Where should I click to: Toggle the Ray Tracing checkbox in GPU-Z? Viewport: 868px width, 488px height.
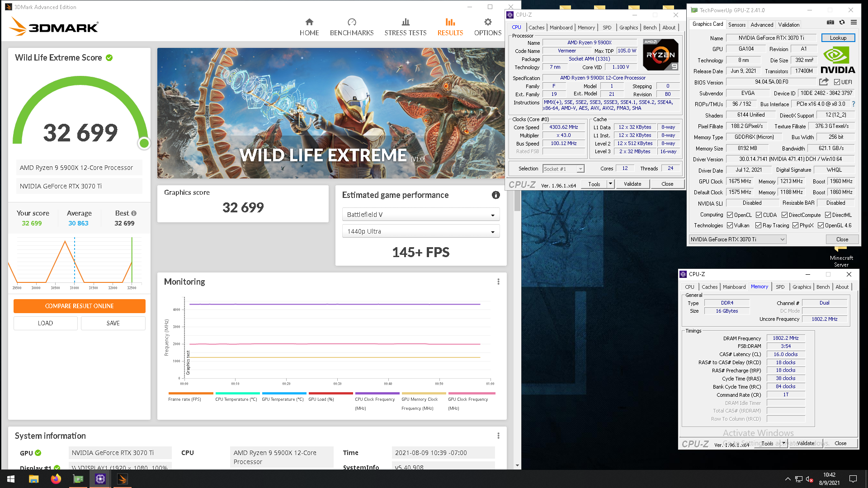[x=758, y=225]
